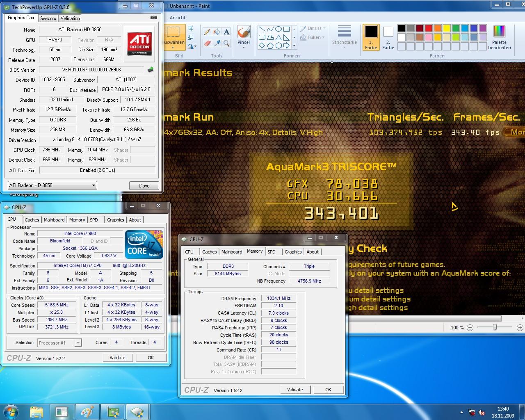Show hidden tray icons arrow
Image resolution: width=525 pixels, height=420 pixels.
462,412
